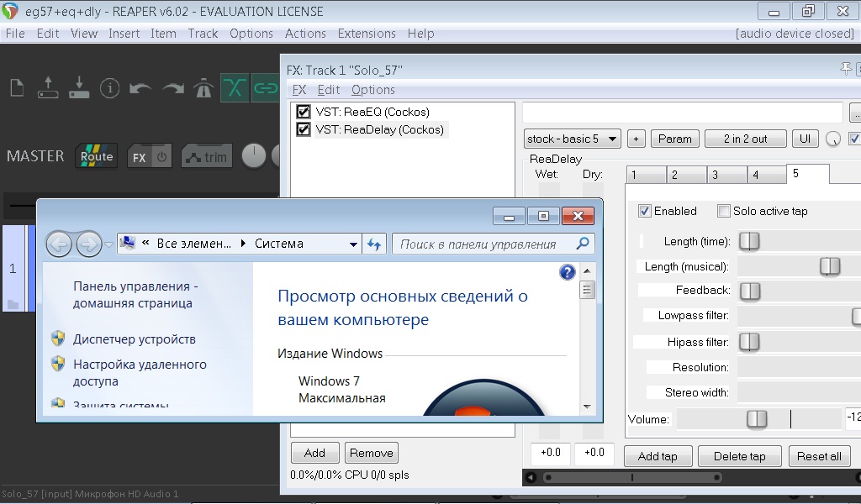861x504 pixels.
Task: Open the File menu
Action: point(15,34)
